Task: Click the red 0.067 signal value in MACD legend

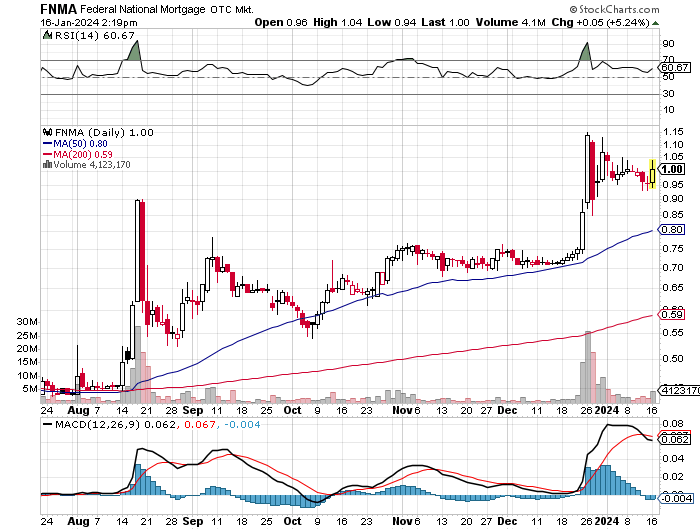Action: pos(199,425)
